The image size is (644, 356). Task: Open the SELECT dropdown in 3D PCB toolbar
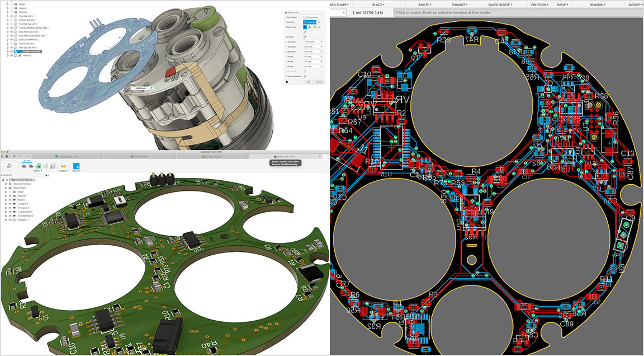click(x=77, y=171)
